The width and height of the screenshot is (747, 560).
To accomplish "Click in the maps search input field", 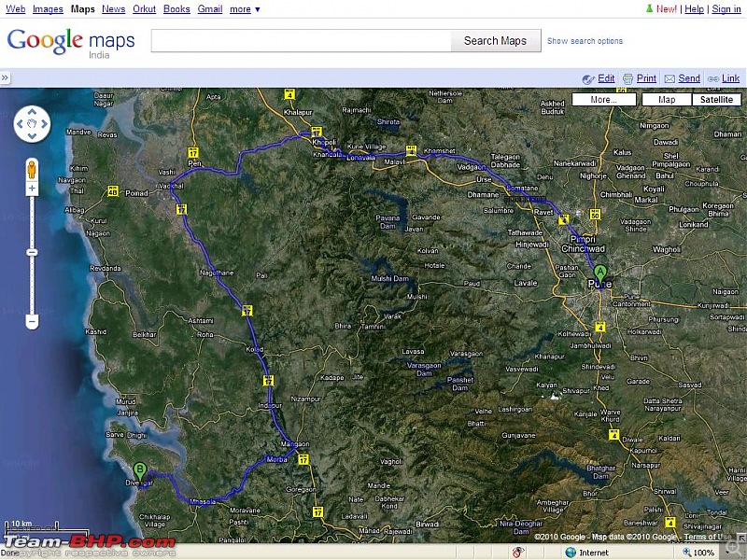I will tap(301, 41).
